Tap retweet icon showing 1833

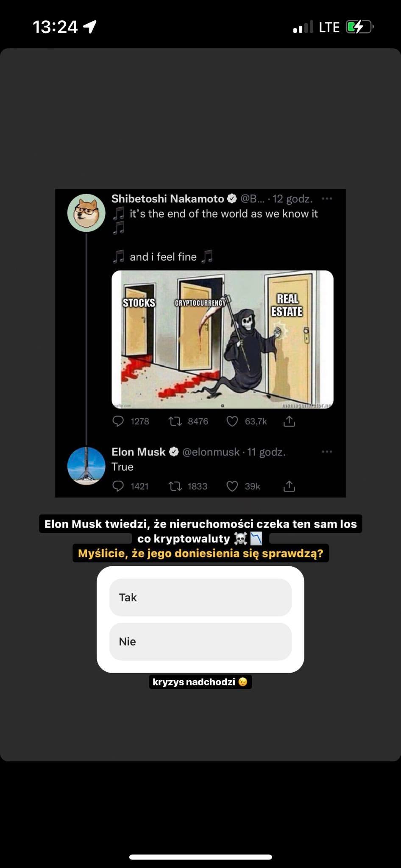[175, 486]
